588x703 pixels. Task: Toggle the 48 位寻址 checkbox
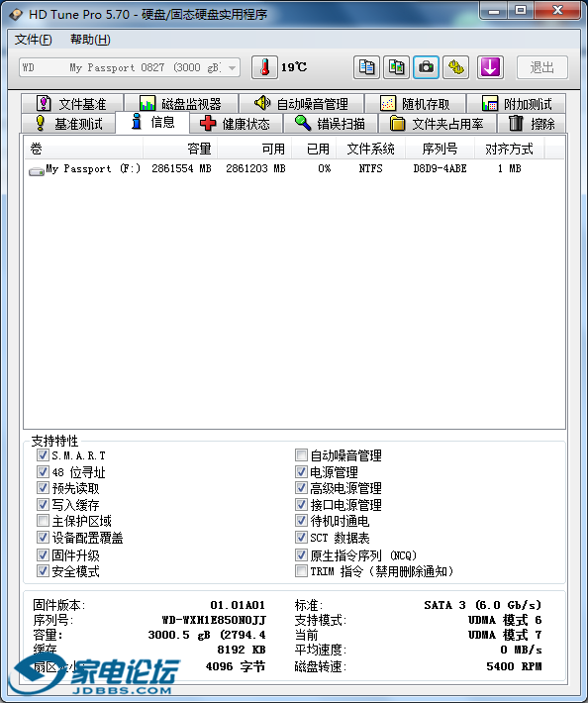coord(43,472)
